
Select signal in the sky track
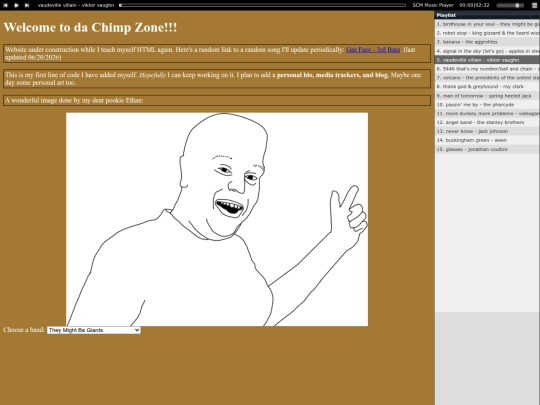[487, 51]
